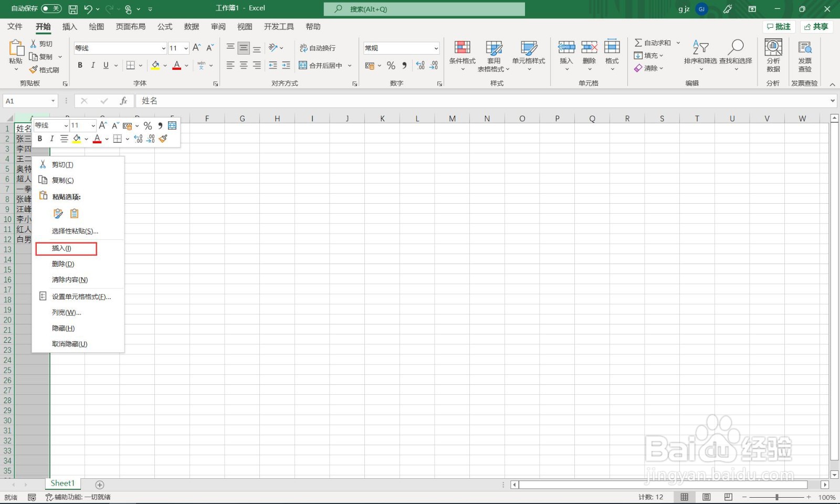Click the insert function fx icon
This screenshot has height=504, width=840.
[123, 101]
